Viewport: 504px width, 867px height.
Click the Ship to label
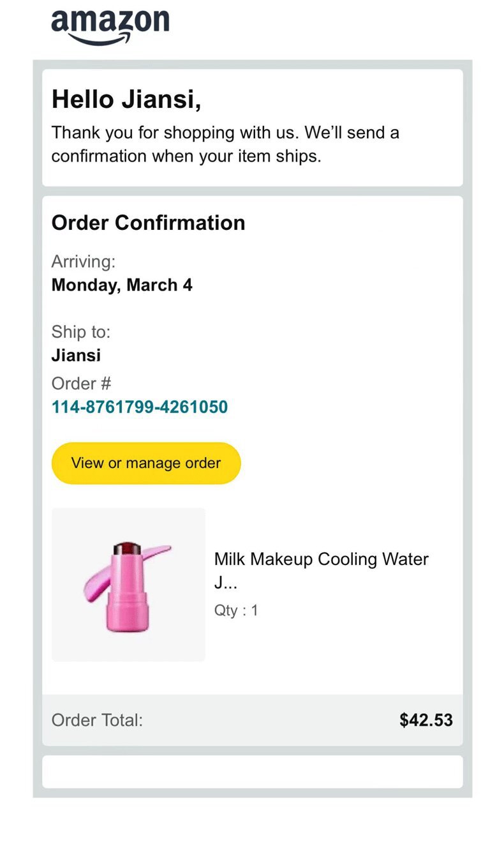click(80, 332)
